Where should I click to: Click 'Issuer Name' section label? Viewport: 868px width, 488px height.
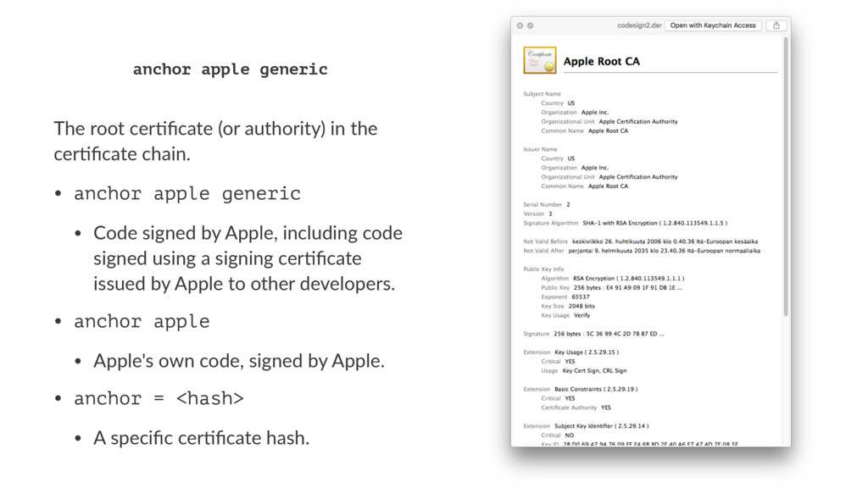540,149
